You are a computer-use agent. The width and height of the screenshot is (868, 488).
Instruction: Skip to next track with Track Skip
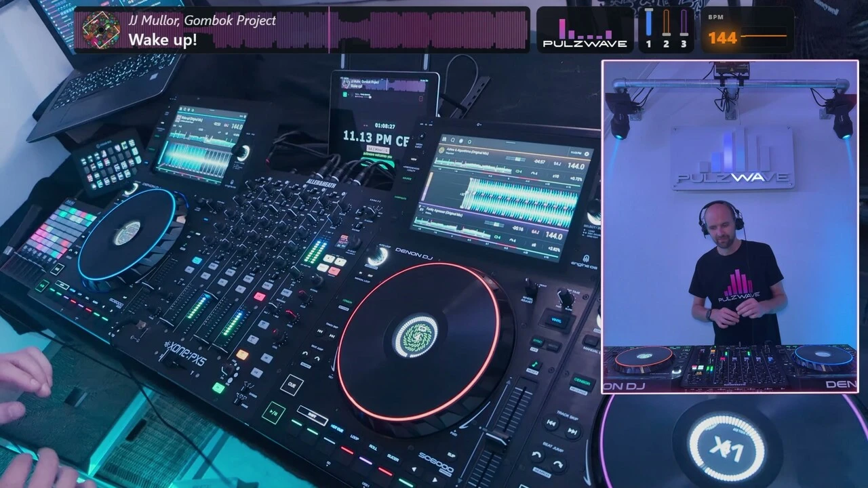(573, 431)
